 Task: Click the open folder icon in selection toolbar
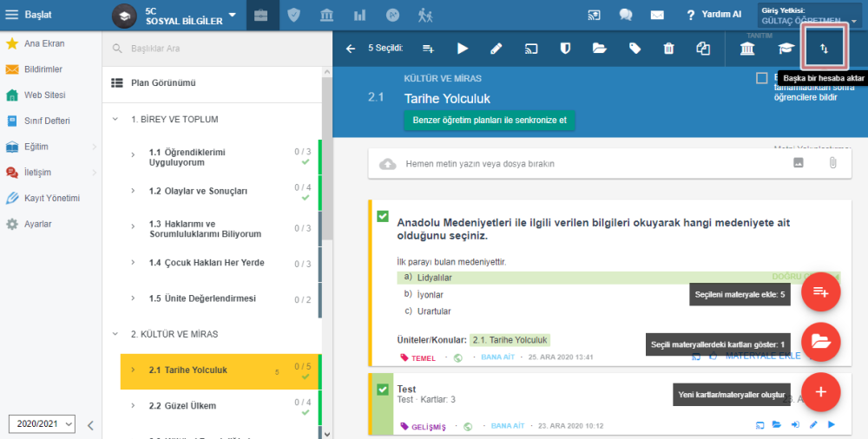click(x=600, y=49)
